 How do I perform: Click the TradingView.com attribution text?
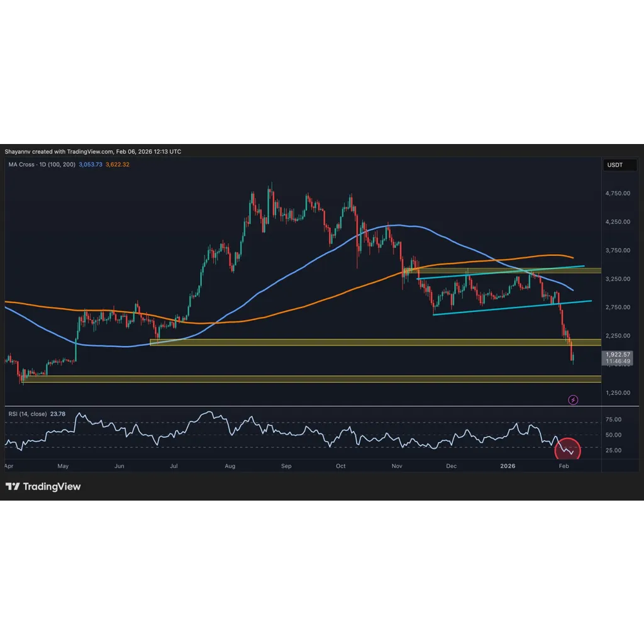click(x=90, y=152)
